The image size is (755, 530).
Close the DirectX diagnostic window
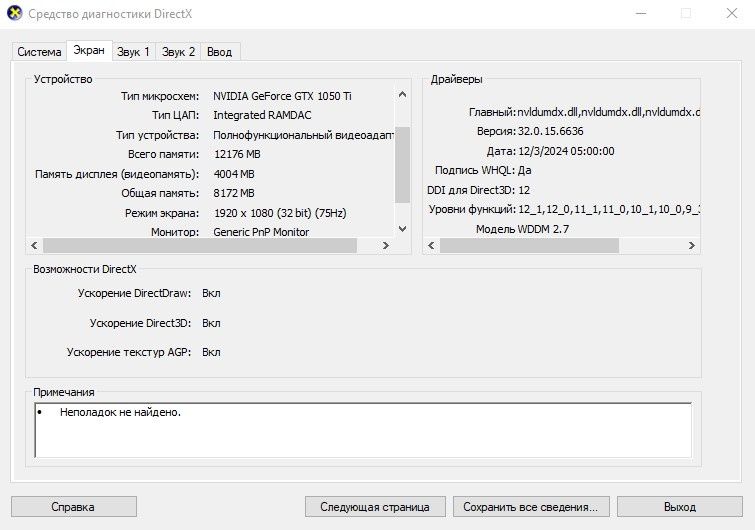click(731, 13)
